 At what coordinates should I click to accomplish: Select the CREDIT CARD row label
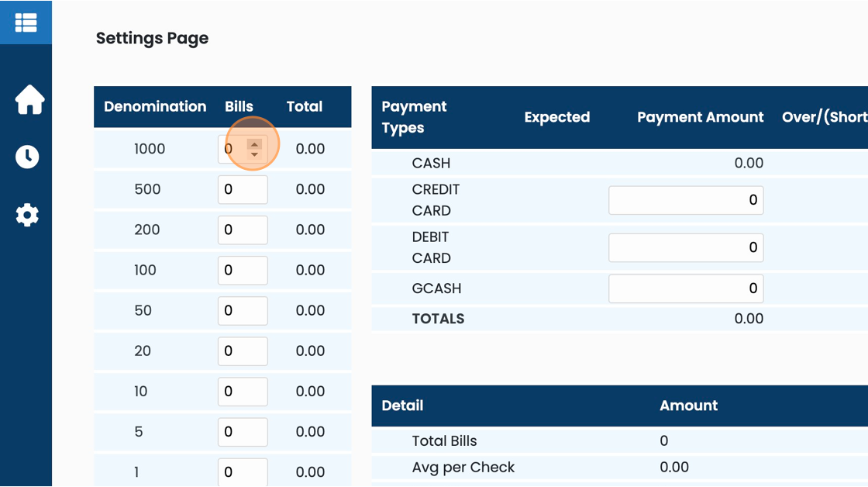(436, 200)
